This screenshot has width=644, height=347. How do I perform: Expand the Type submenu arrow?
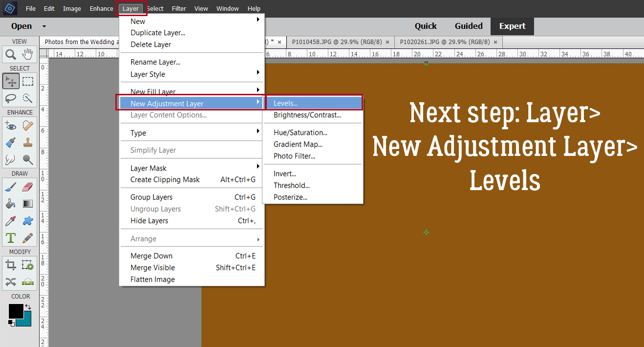tap(258, 131)
